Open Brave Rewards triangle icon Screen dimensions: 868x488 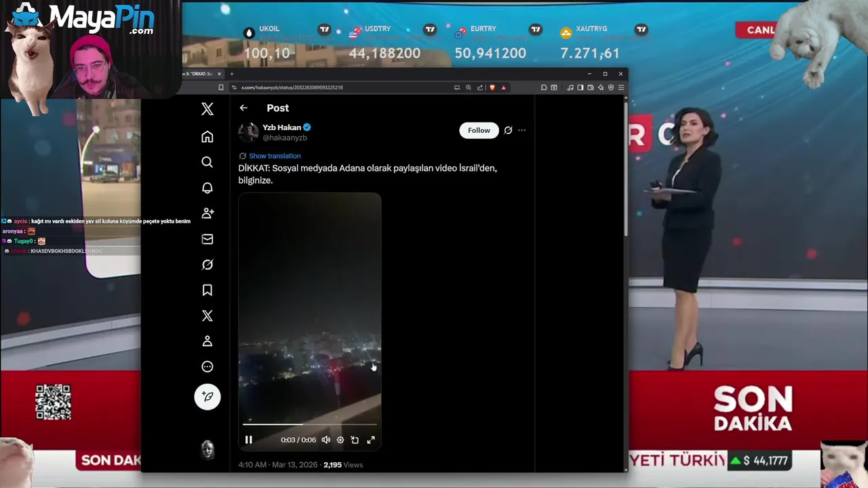click(x=503, y=87)
